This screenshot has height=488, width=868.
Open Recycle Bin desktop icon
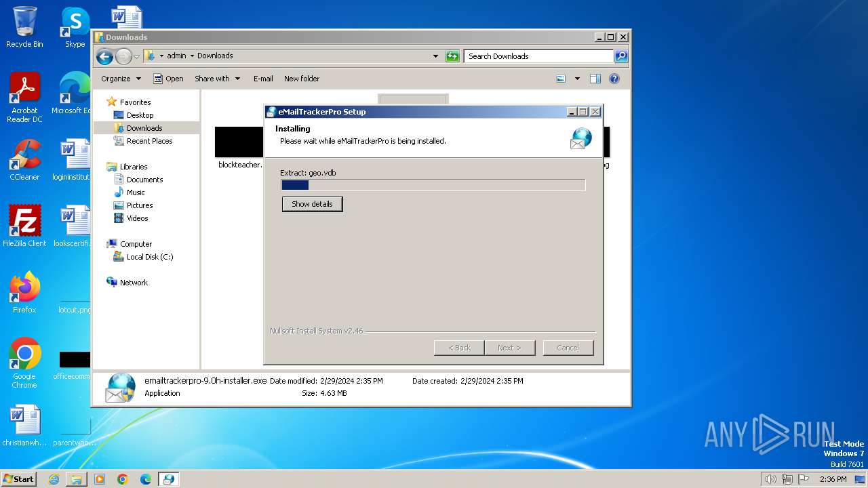(x=24, y=27)
